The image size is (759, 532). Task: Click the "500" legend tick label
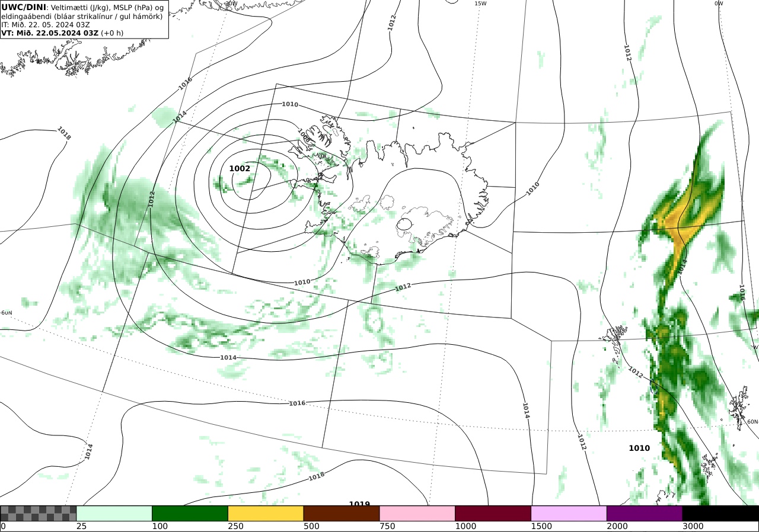point(312,526)
